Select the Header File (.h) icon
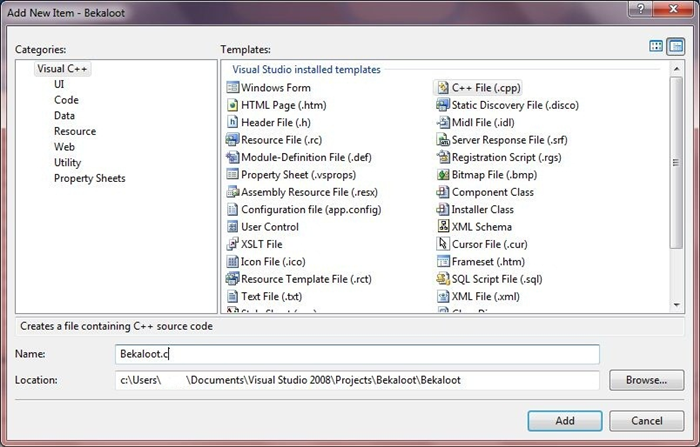Screen dimensions: 700x447 pos(233,122)
